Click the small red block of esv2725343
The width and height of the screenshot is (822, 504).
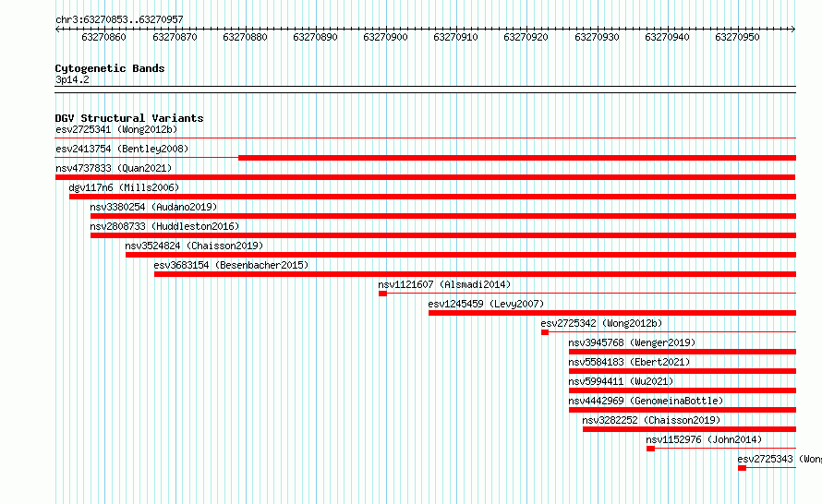point(742,468)
